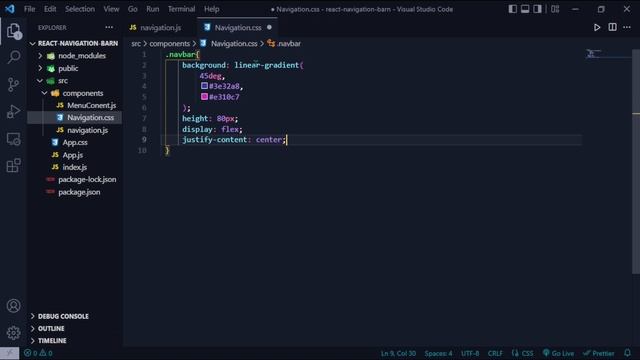Open the Extensions view icon
This screenshot has height=360, width=640.
point(13,166)
